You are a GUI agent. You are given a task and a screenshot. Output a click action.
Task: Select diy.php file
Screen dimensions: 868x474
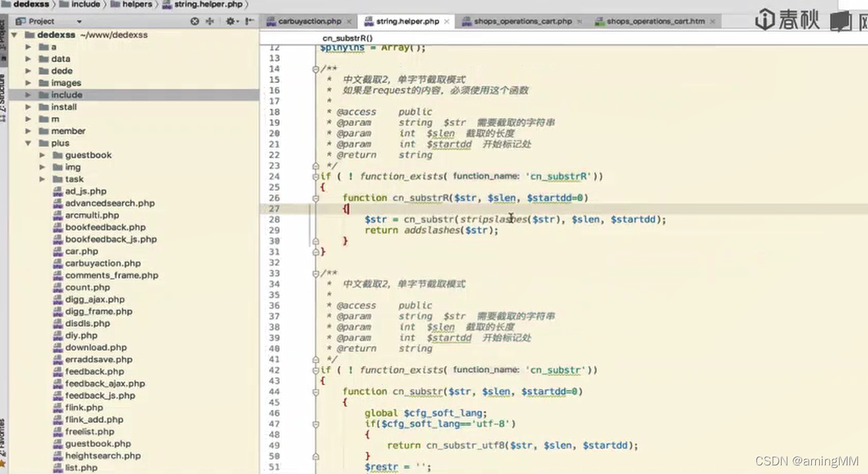tap(81, 335)
